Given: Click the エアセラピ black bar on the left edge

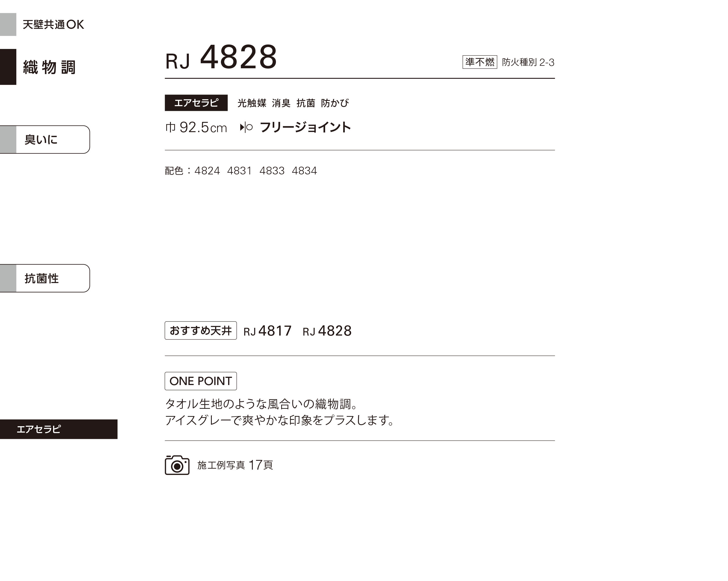Looking at the screenshot, I should (58, 429).
